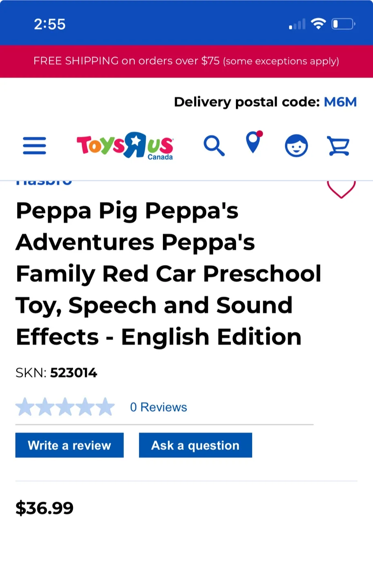Open the 0 Reviews link
The image size is (373, 588).
coord(158,407)
